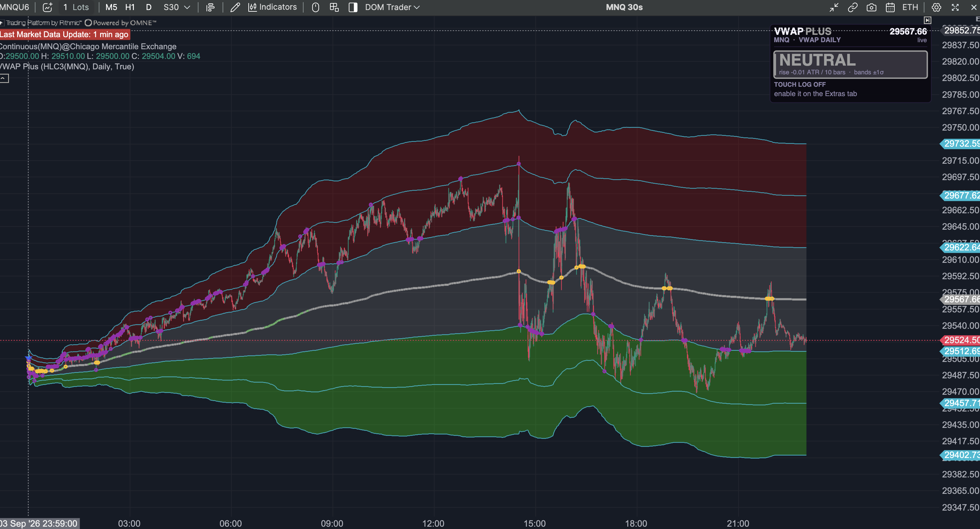The width and height of the screenshot is (980, 529).
Task: Toggle the ETH session button
Action: click(x=910, y=7)
